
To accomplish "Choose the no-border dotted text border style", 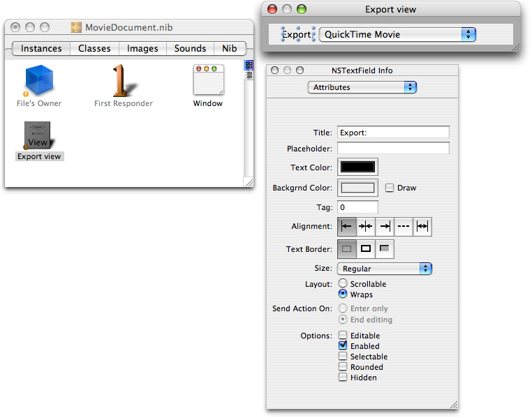I will tap(346, 249).
